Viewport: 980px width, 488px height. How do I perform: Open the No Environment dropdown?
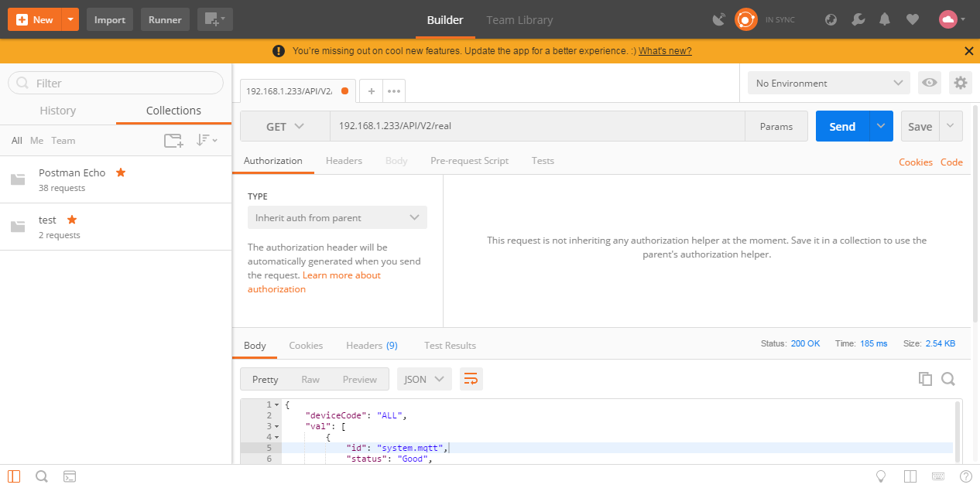(x=829, y=83)
